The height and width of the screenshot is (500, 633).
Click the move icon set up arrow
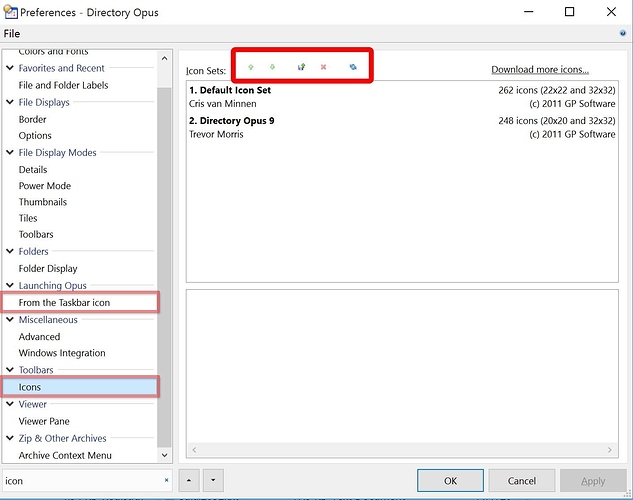point(250,67)
